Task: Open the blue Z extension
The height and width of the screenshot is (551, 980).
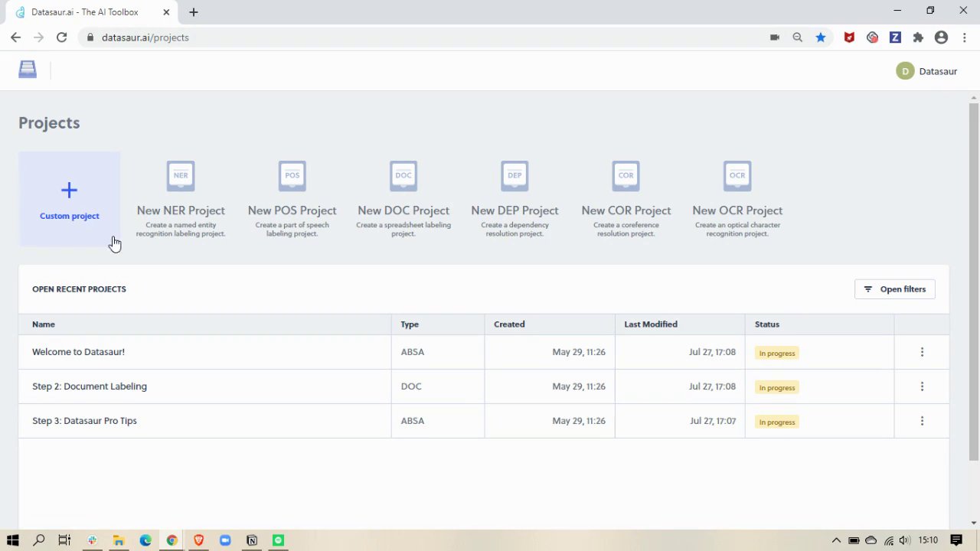Action: click(895, 37)
